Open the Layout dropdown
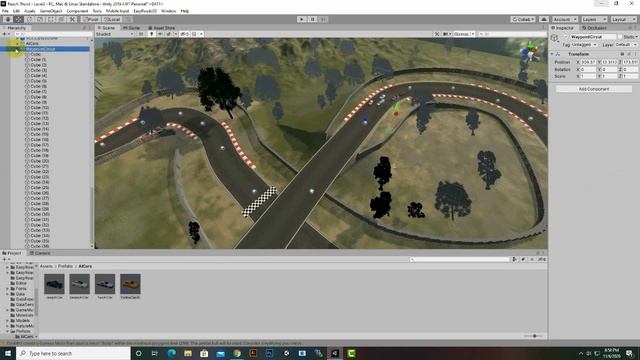640x360 pixels. click(x=623, y=19)
